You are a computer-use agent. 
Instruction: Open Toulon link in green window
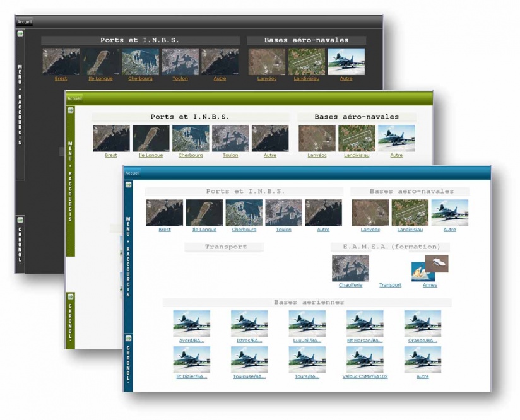230,155
